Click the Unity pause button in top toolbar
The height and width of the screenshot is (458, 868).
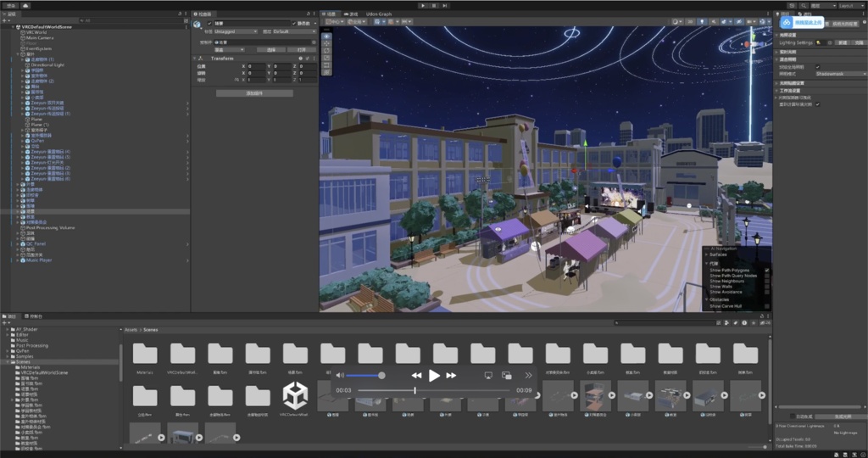point(434,6)
